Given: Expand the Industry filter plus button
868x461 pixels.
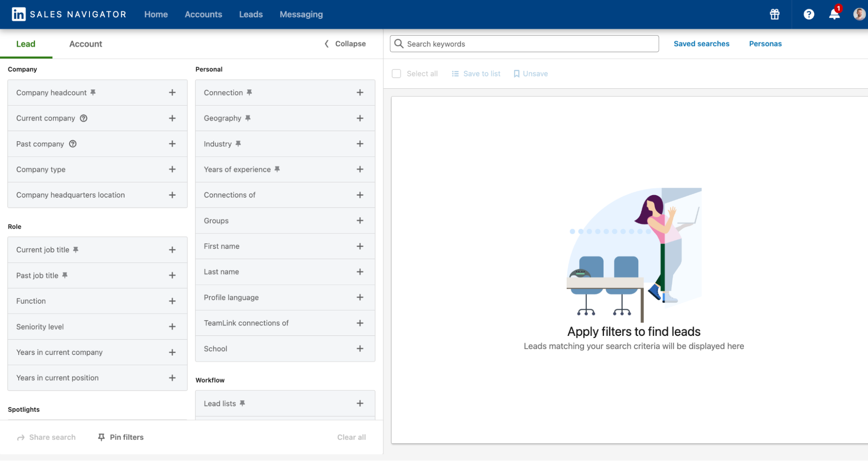Looking at the screenshot, I should pyautogui.click(x=360, y=144).
